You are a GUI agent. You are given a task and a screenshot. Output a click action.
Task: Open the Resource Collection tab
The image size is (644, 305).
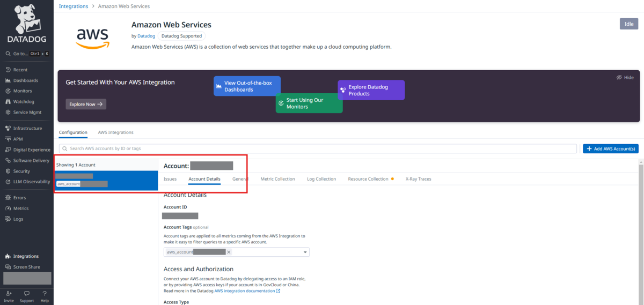pos(371,179)
